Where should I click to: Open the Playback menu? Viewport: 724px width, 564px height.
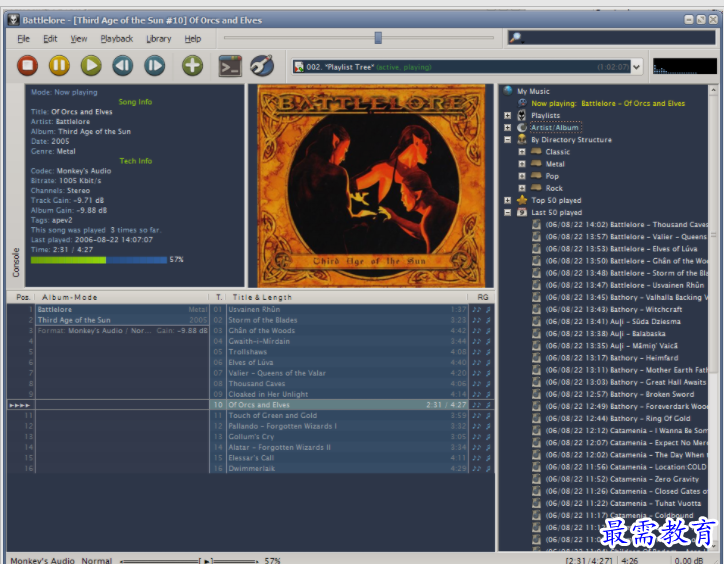pos(117,39)
